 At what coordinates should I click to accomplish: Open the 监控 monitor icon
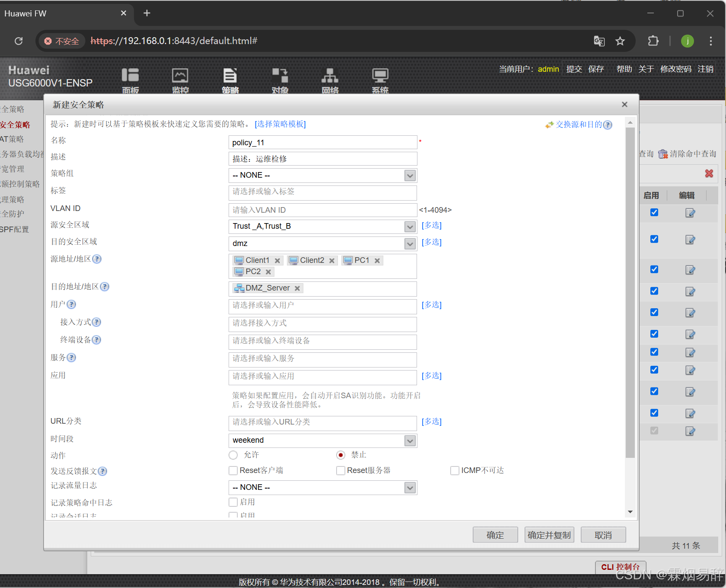pyautogui.click(x=180, y=80)
